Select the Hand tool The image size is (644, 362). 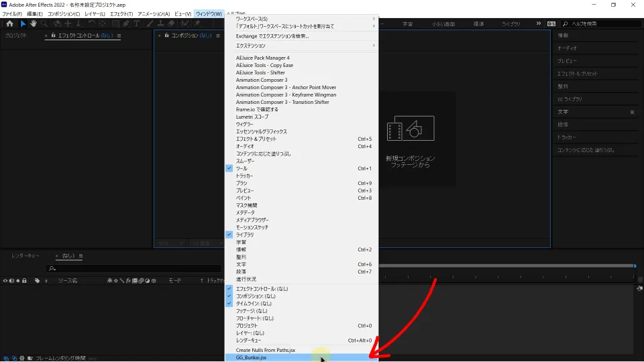tap(34, 24)
